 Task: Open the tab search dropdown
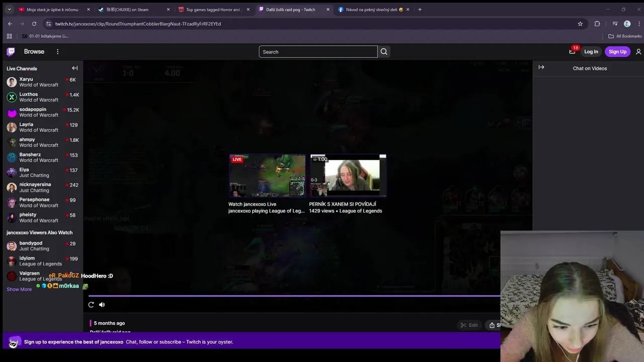(9, 10)
